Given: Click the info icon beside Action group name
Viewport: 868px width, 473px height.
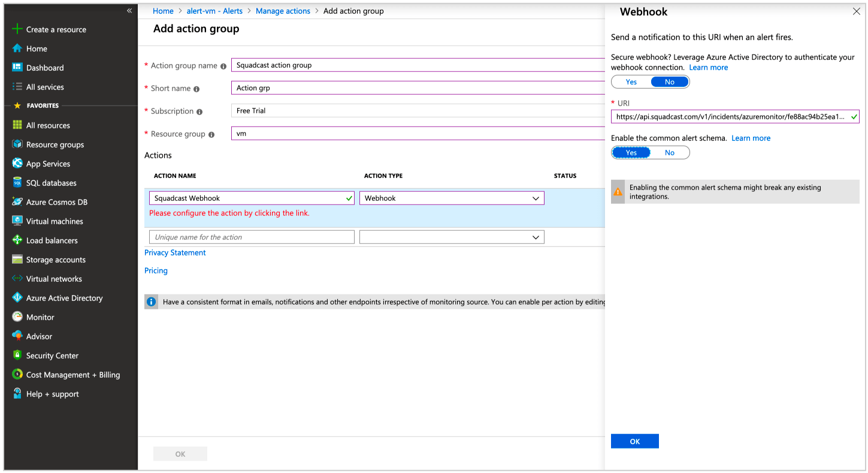Looking at the screenshot, I should tap(223, 66).
